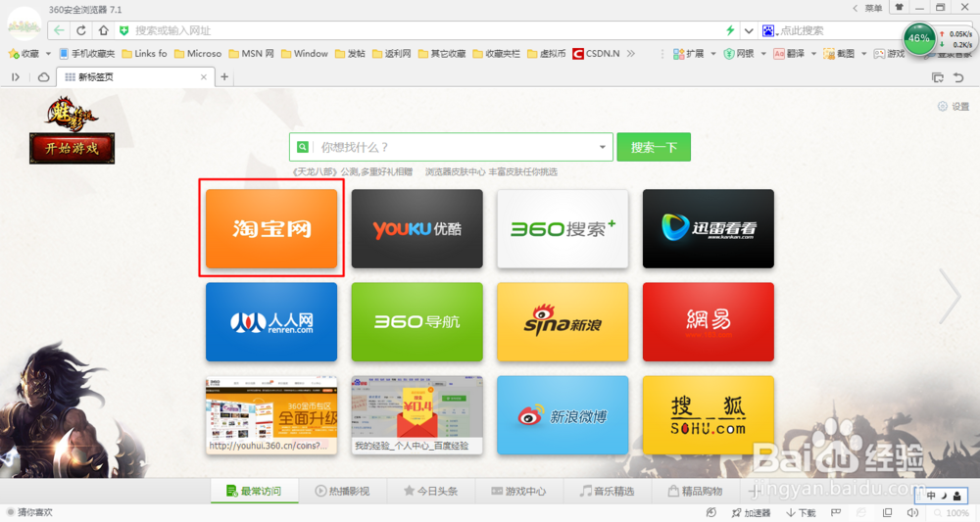Screen dimensions: 980x522
Task: Open the 迅雷看看 tile
Action: coord(709,229)
